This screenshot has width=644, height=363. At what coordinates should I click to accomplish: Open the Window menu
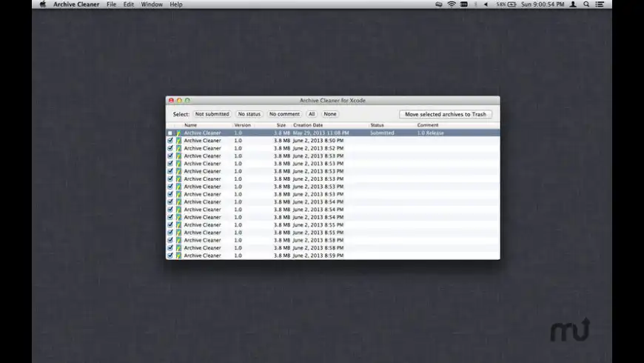pyautogui.click(x=152, y=4)
